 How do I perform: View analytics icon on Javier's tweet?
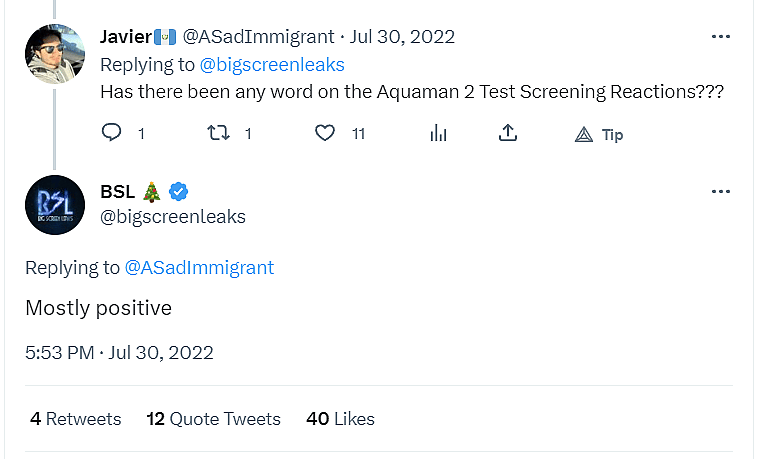pyautogui.click(x=437, y=133)
